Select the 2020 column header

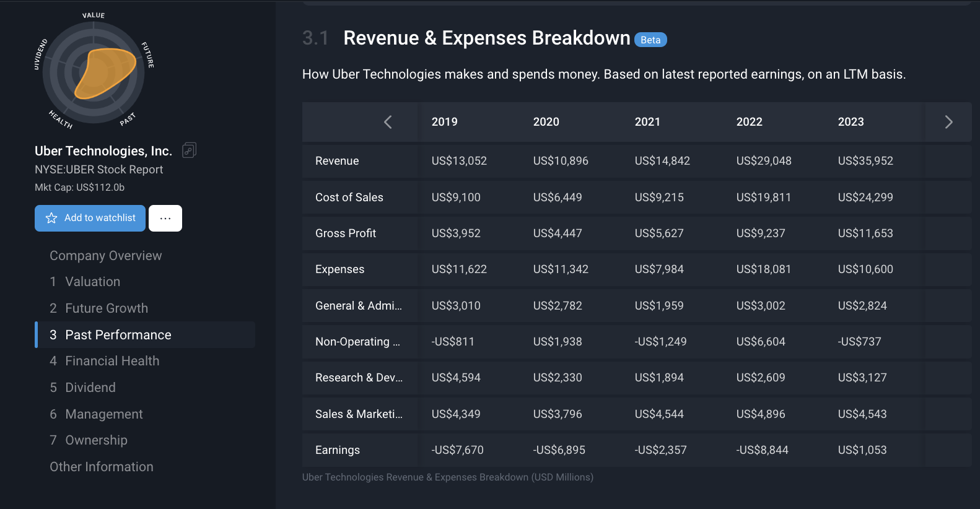pos(546,122)
